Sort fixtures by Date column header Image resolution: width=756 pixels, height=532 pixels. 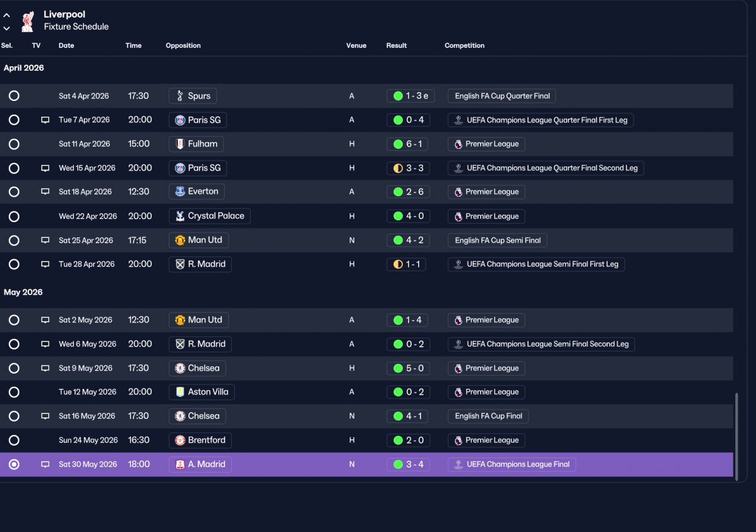point(66,45)
